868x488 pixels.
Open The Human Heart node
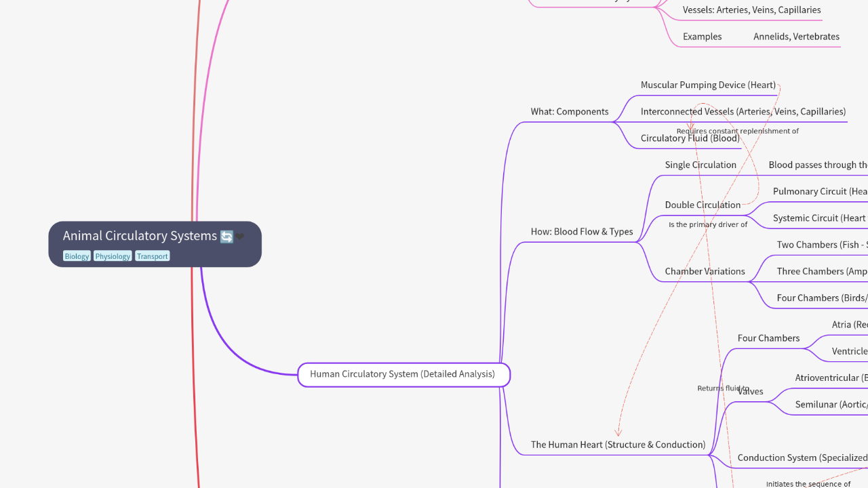click(x=618, y=445)
